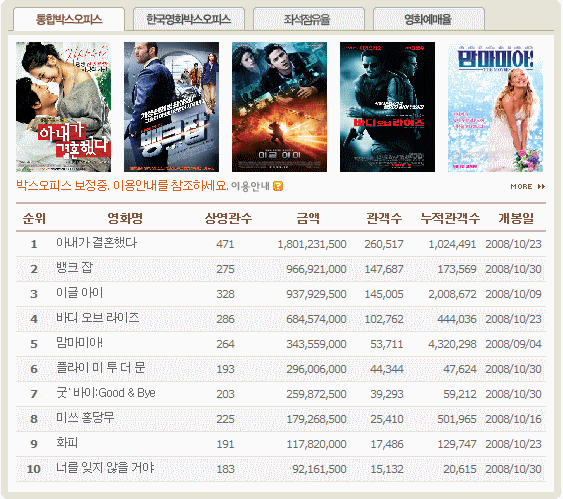Click the amount 179,268,500
Viewport: 563px width, 499px height.
[x=316, y=419]
